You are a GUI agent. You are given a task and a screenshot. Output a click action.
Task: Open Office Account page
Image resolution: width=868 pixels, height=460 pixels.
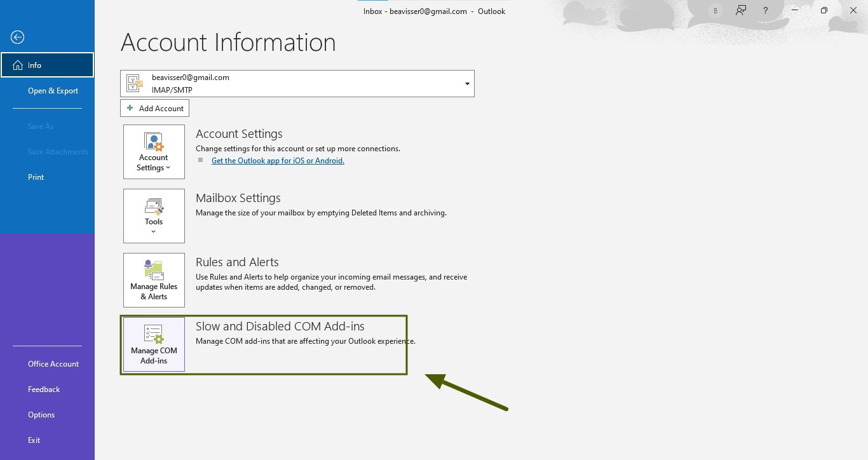(x=47, y=364)
